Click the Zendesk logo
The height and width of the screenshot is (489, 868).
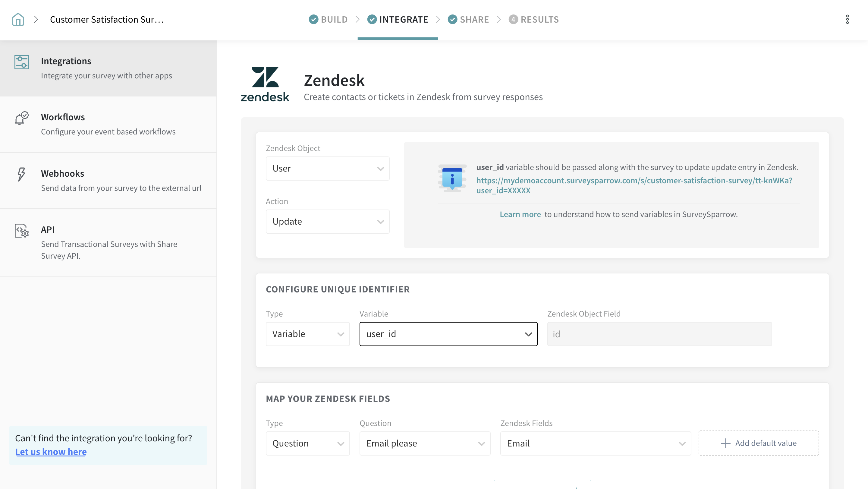click(265, 84)
